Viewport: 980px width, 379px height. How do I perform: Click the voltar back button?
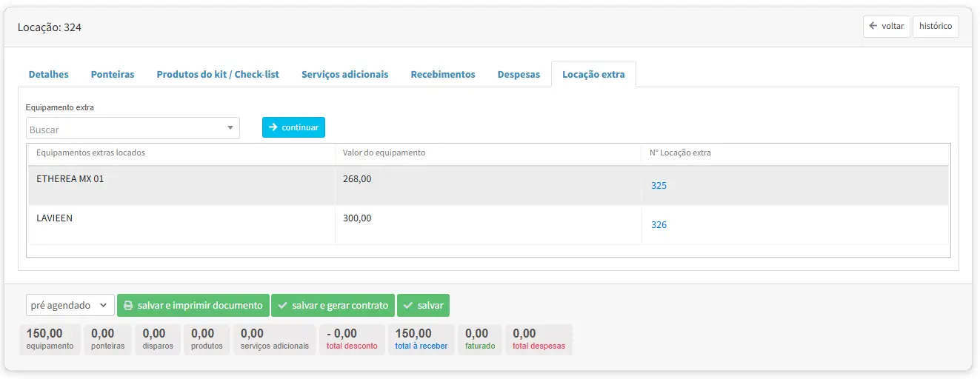(886, 26)
